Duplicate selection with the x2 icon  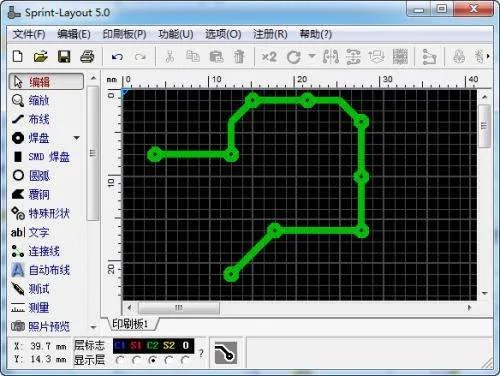pyautogui.click(x=269, y=57)
